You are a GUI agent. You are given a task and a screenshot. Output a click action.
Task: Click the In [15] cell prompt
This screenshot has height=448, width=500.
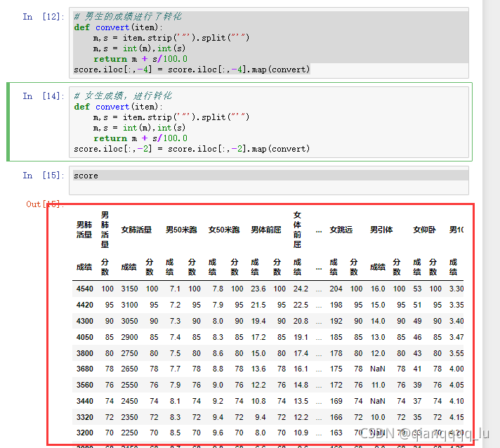coord(44,176)
